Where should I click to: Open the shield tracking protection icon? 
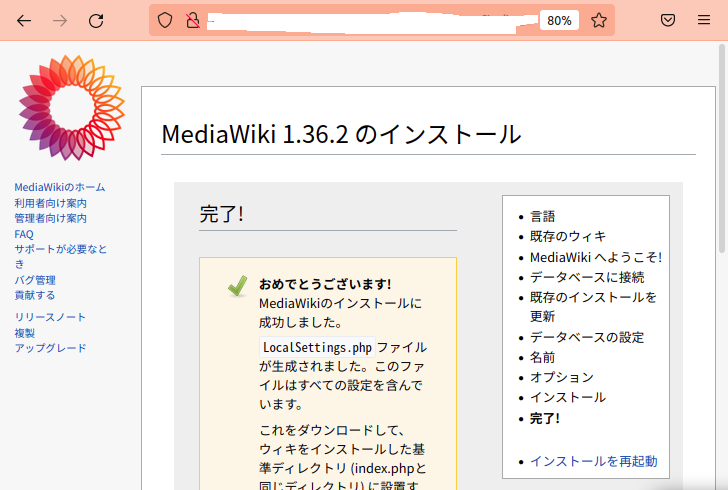click(165, 20)
